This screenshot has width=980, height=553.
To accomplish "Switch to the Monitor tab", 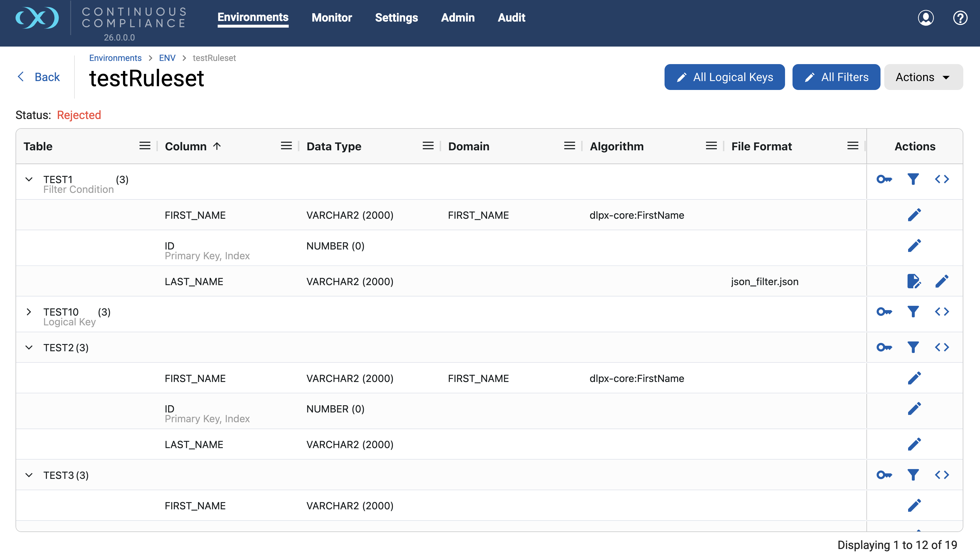I will (332, 18).
